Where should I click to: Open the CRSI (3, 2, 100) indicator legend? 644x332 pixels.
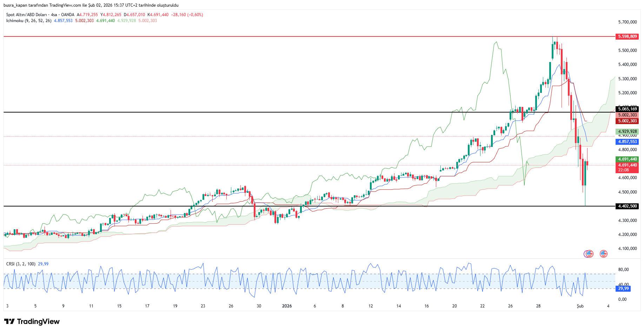pos(21,264)
